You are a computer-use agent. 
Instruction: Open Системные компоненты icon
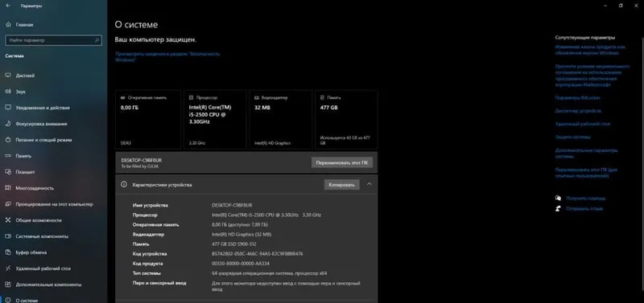(x=8, y=236)
